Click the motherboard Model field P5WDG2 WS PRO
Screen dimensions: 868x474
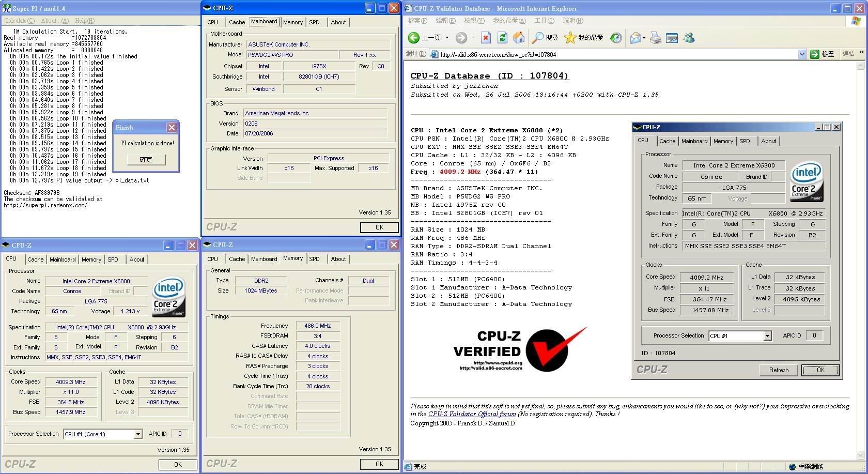click(x=291, y=55)
